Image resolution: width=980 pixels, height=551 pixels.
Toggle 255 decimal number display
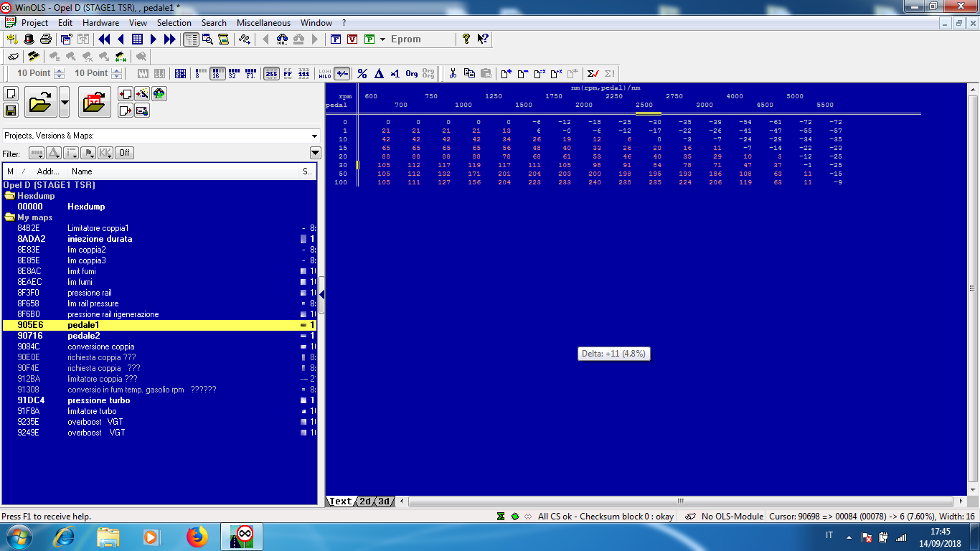[271, 73]
